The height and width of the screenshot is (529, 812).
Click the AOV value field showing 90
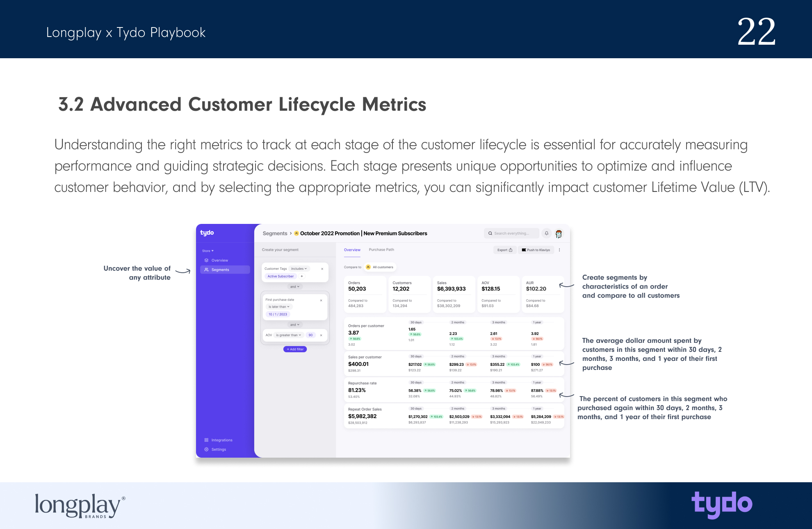tap(310, 335)
